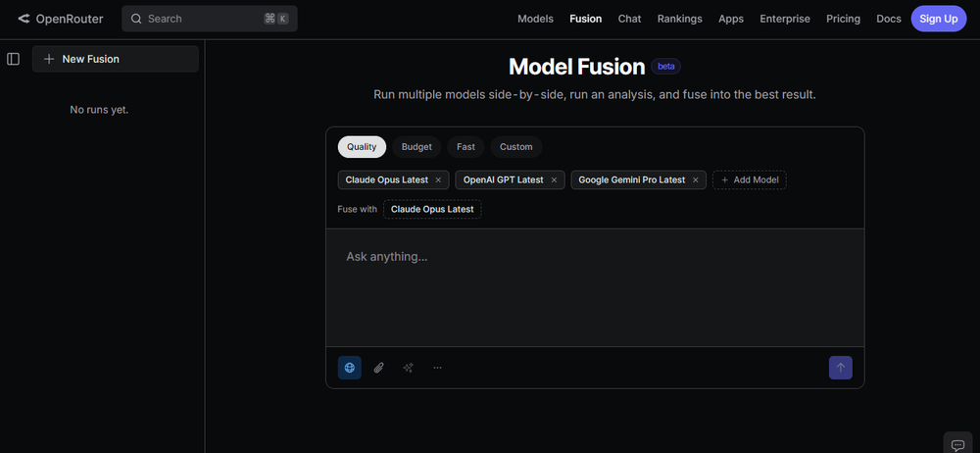Select the Custom preset
This screenshot has height=453, width=980.
pos(516,147)
